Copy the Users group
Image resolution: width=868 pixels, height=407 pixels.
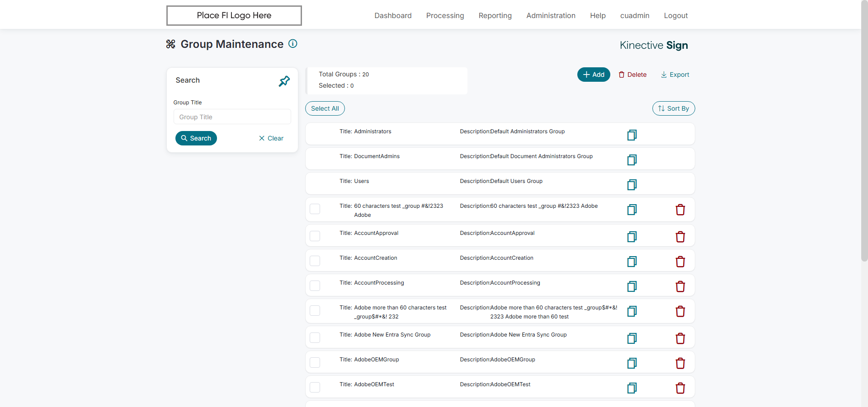click(632, 185)
